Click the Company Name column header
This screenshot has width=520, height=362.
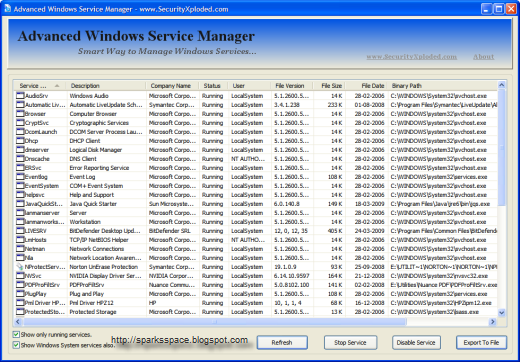click(172, 86)
